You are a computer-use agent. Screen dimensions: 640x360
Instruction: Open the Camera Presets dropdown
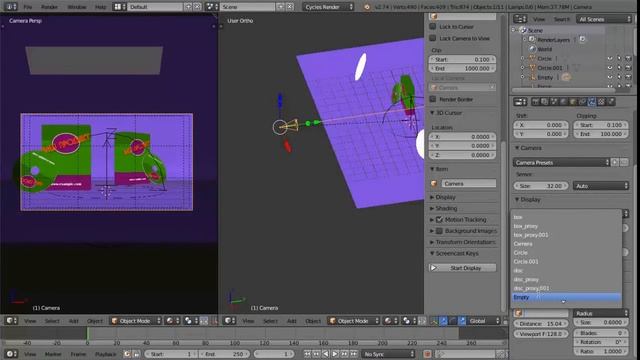click(561, 162)
